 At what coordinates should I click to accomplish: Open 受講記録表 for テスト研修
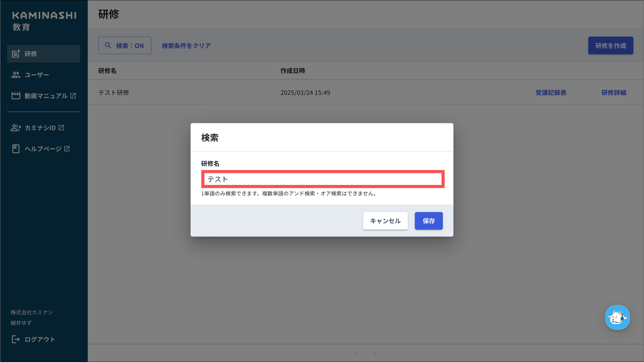pyautogui.click(x=551, y=93)
